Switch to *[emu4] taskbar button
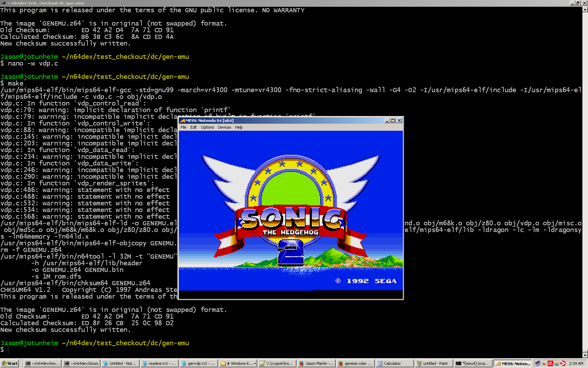 click(473, 363)
